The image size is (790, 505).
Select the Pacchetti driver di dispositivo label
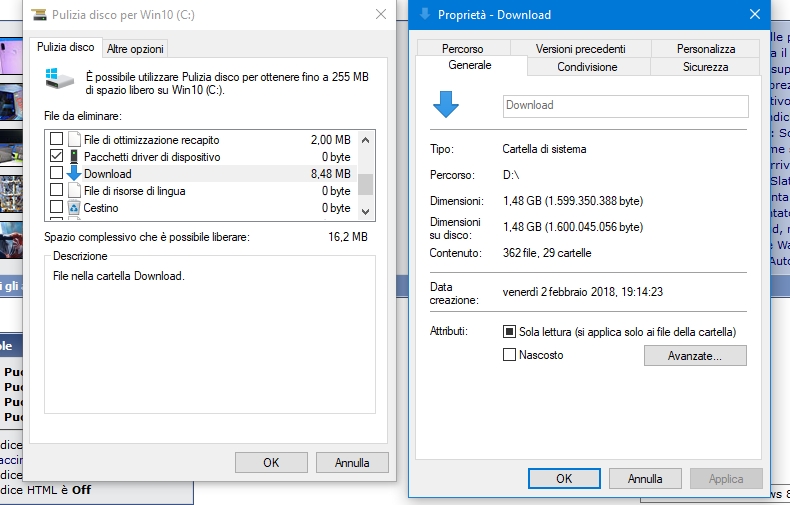[x=152, y=157]
